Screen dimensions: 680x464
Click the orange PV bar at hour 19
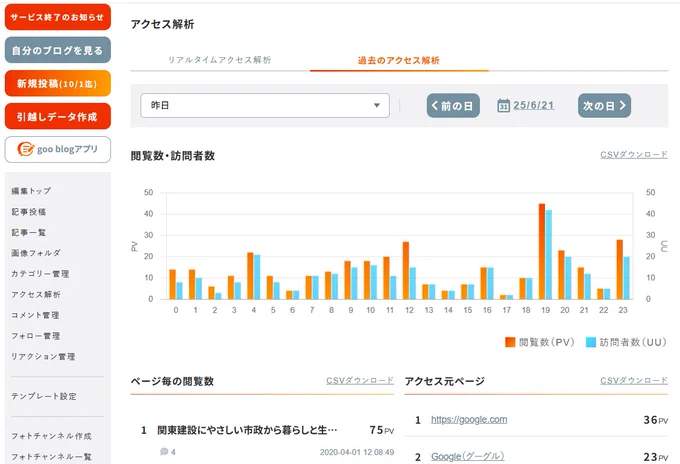tap(542, 252)
